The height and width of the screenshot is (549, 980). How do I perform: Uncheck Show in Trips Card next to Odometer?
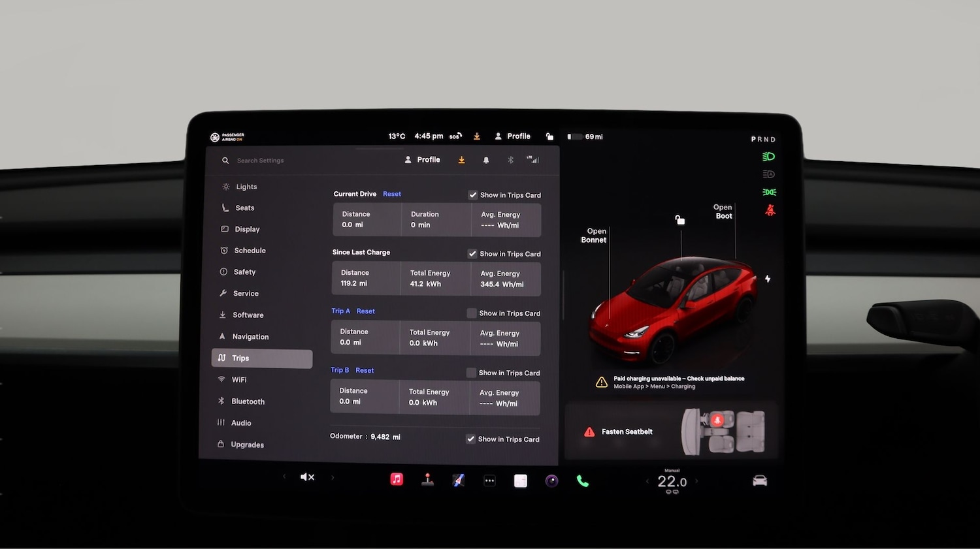(471, 439)
